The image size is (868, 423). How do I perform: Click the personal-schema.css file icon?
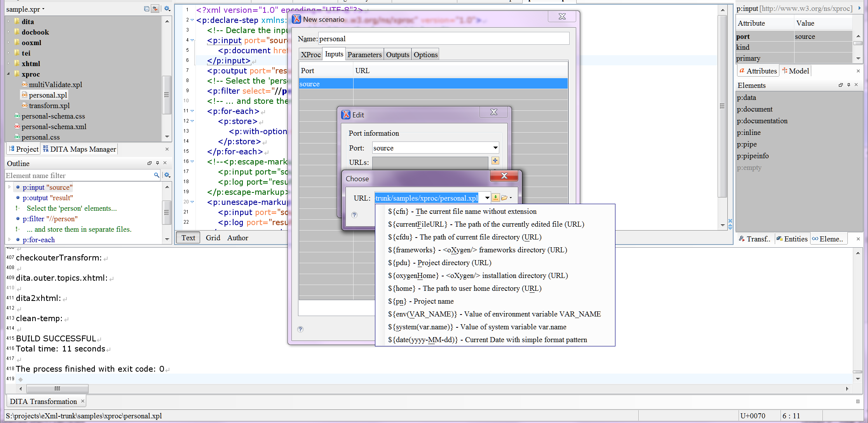point(17,116)
